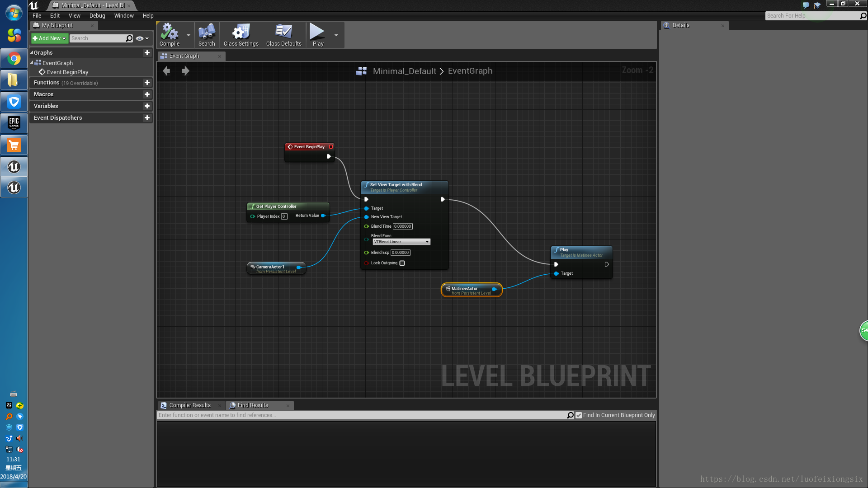The image size is (868, 488).
Task: Add new macro via Macros plus
Action: (x=147, y=94)
